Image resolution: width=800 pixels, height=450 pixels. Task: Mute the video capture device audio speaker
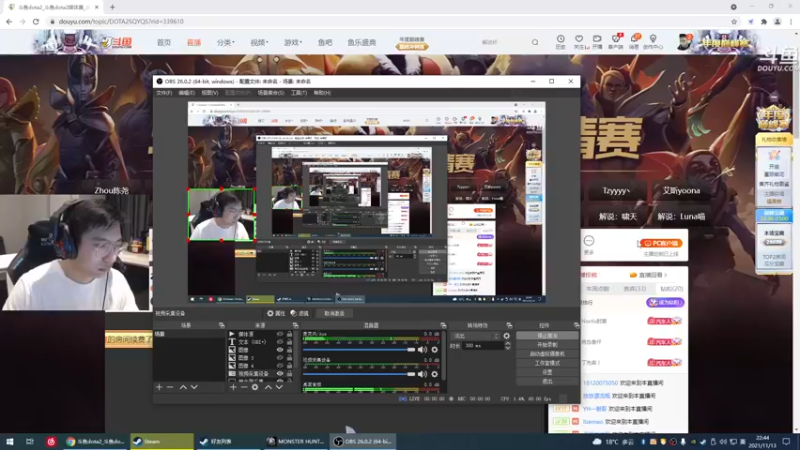point(422,374)
